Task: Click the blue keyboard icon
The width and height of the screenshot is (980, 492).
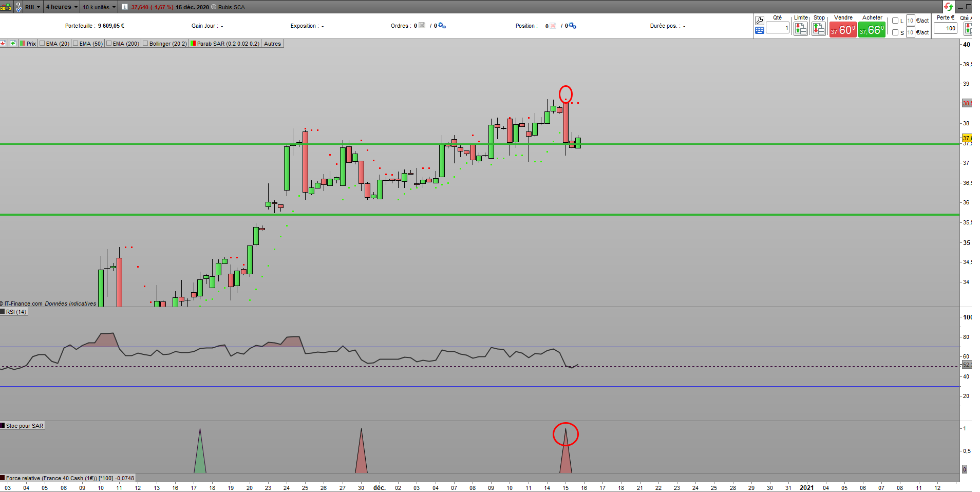Action: (760, 30)
